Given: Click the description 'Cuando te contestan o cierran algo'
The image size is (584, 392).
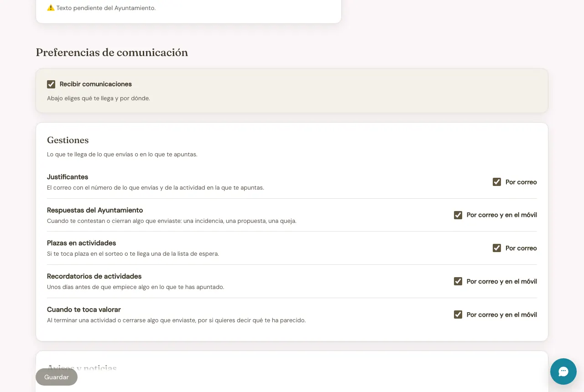Looking at the screenshot, I should [x=172, y=221].
